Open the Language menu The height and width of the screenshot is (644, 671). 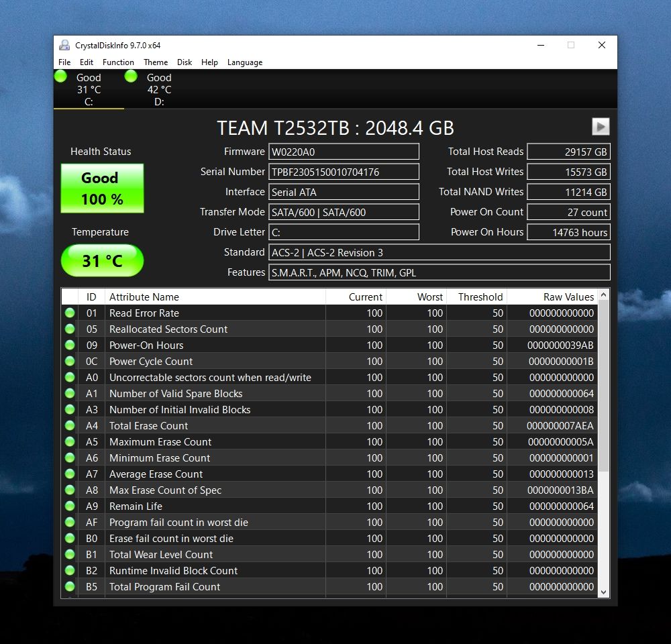coord(245,62)
